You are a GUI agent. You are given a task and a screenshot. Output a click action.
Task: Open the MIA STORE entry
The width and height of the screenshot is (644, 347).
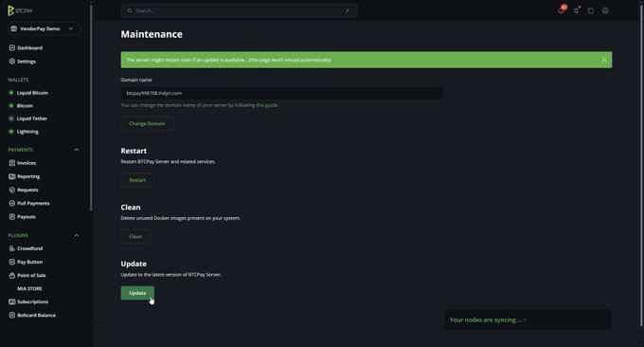tap(29, 288)
